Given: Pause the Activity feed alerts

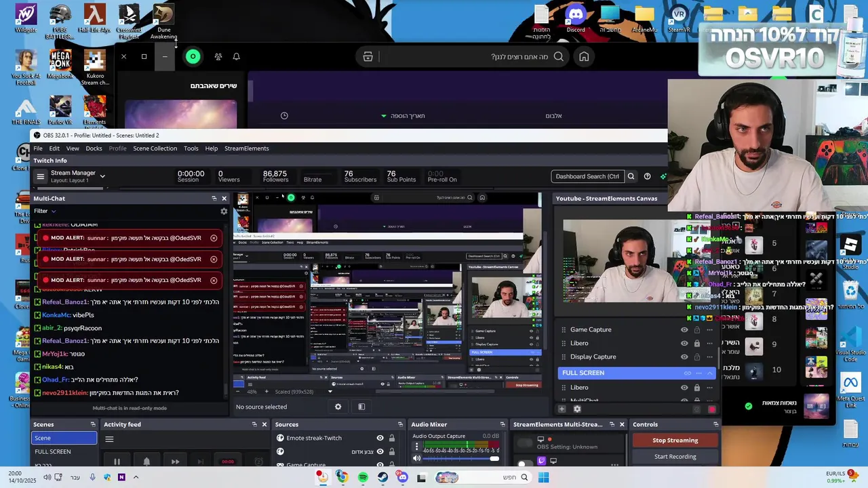Looking at the screenshot, I should [117, 462].
